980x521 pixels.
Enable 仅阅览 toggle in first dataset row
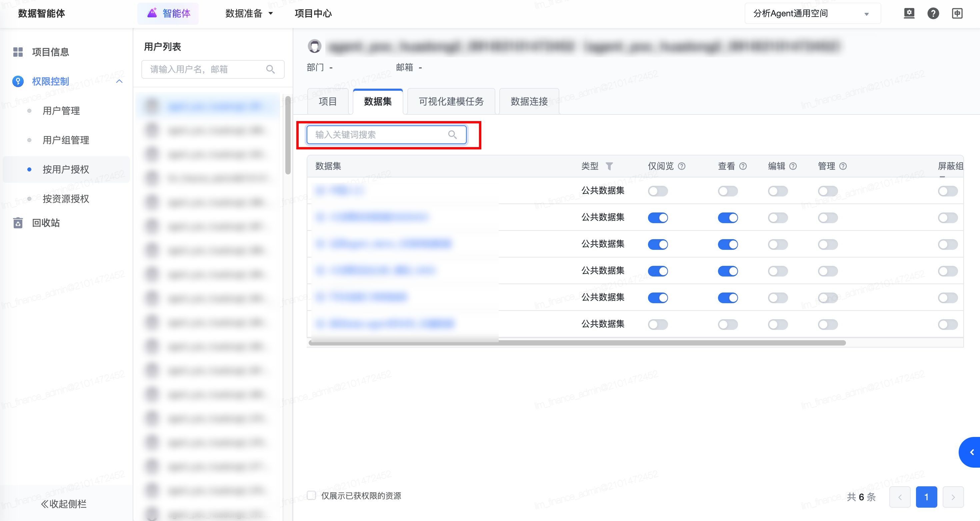click(658, 191)
